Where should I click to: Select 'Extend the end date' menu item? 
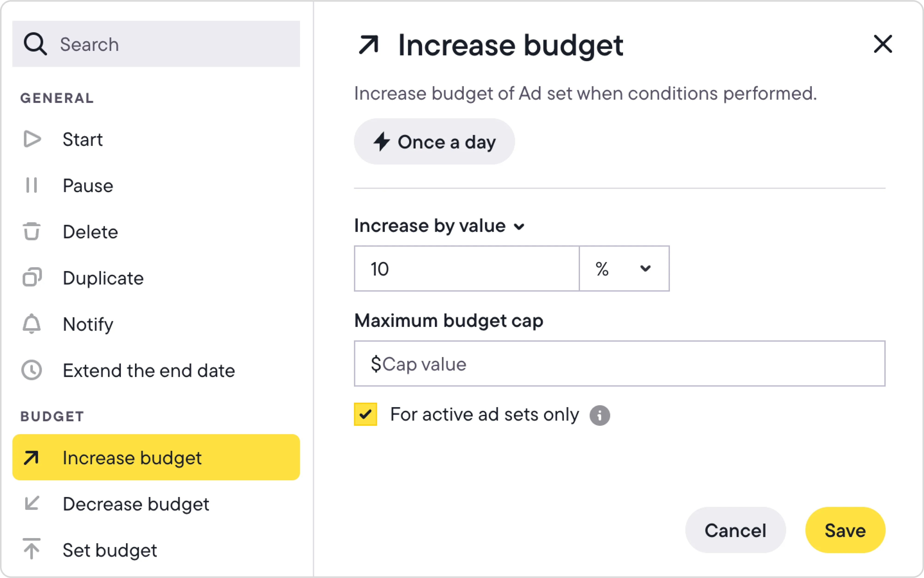click(149, 370)
